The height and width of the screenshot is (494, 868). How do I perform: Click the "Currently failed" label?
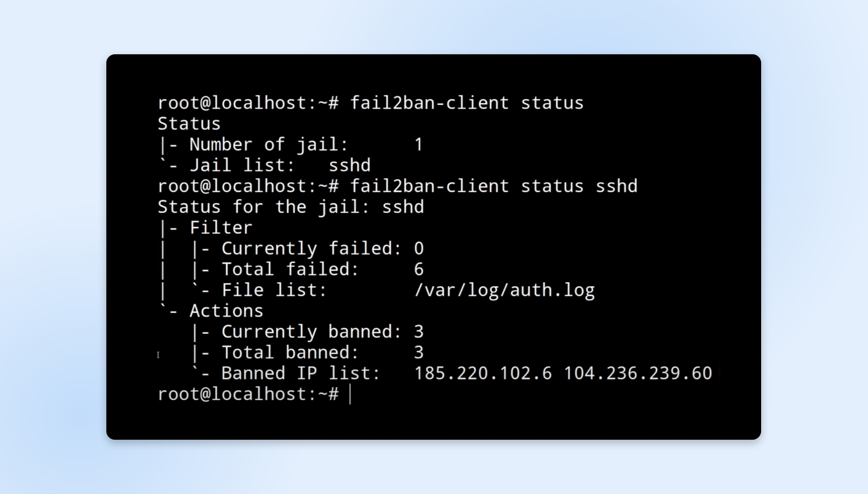(x=311, y=249)
